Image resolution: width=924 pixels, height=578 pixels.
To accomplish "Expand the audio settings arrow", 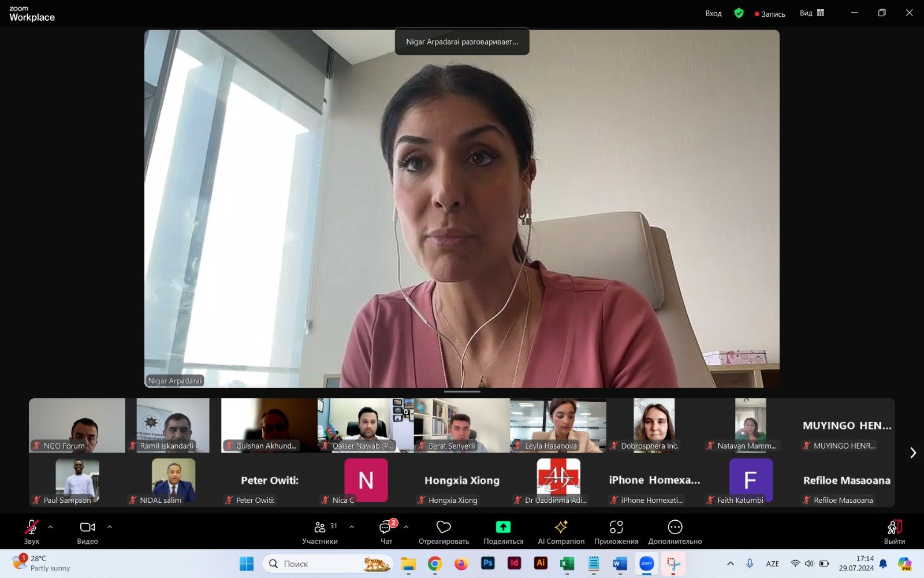I will click(51, 527).
